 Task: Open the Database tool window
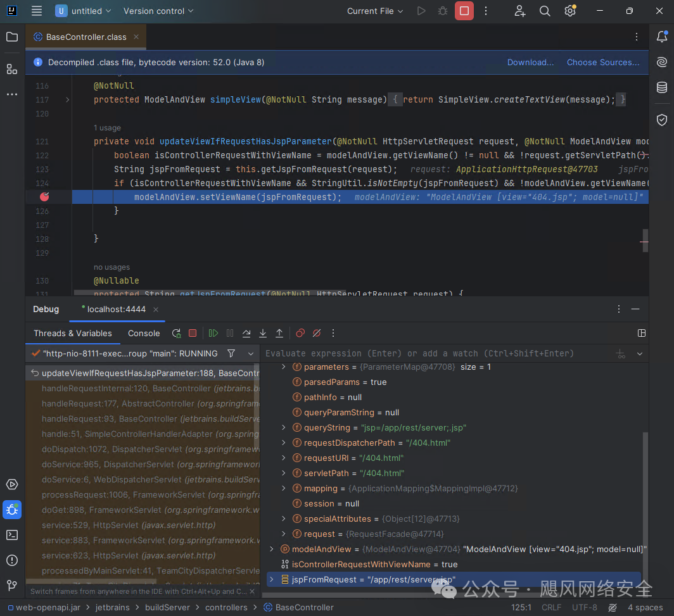(x=661, y=87)
